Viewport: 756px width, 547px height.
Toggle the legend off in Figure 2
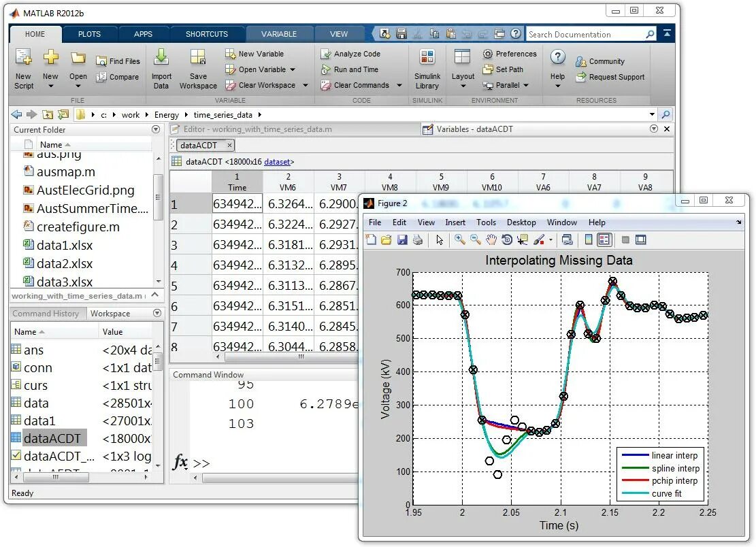[604, 239]
